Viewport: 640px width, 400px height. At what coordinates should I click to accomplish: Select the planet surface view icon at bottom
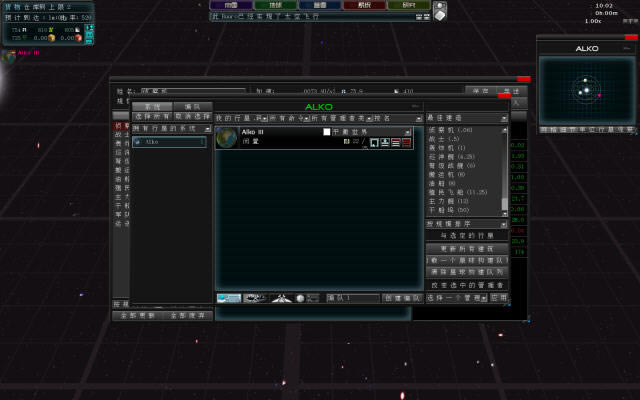coord(229,298)
